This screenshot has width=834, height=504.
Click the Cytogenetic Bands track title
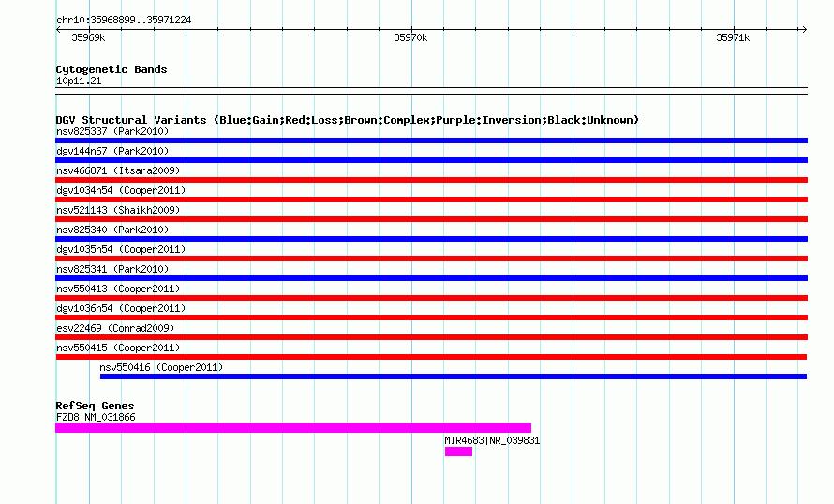112,69
